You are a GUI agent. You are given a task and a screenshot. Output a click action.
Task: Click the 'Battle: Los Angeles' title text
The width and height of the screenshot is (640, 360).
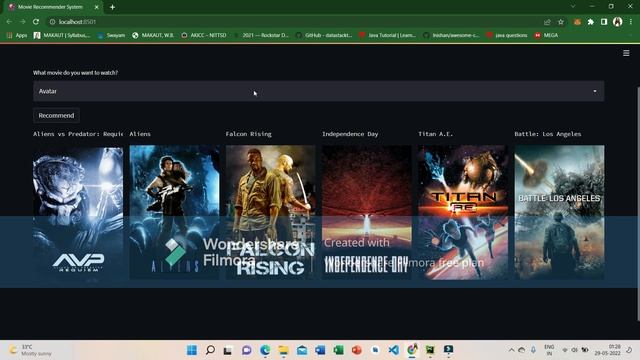tap(547, 134)
